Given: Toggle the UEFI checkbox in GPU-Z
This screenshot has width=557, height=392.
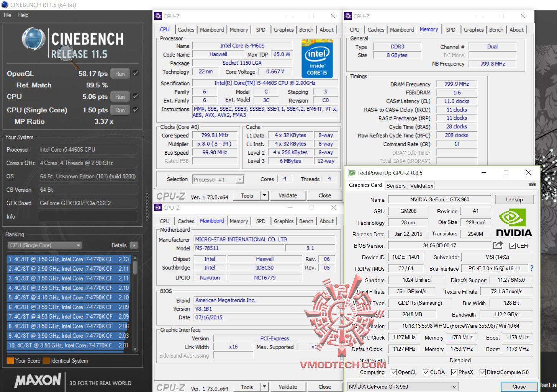Looking at the screenshot, I should tap(512, 246).
